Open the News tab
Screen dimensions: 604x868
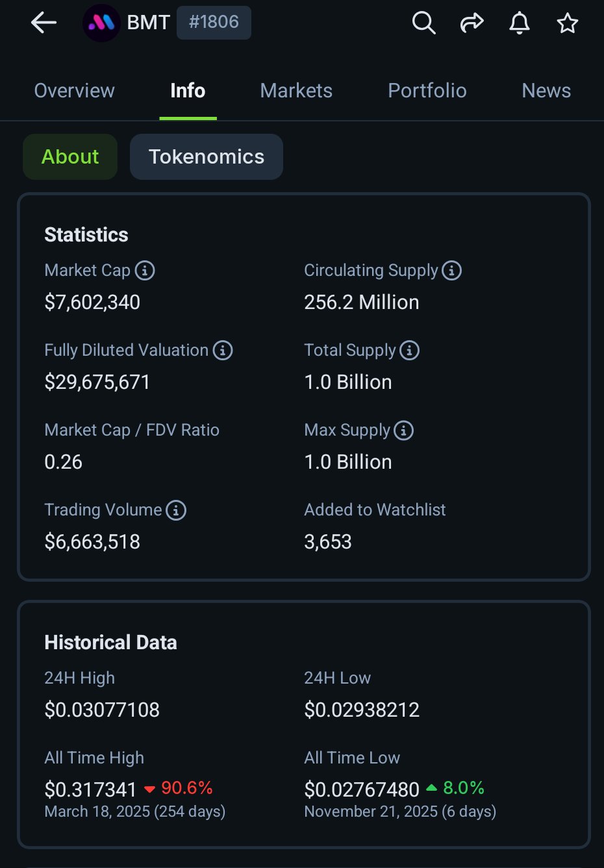[546, 91]
